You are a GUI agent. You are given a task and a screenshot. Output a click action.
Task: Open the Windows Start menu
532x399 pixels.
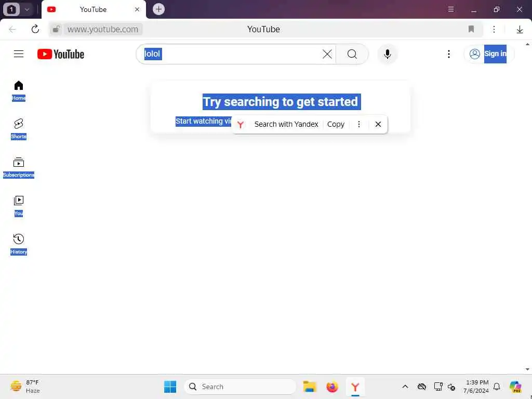tap(170, 387)
